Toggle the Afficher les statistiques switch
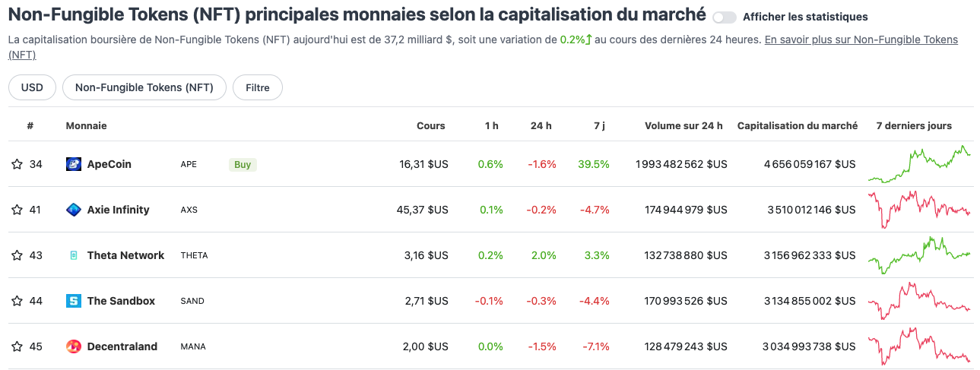This screenshot has height=370, width=980. pos(725,17)
